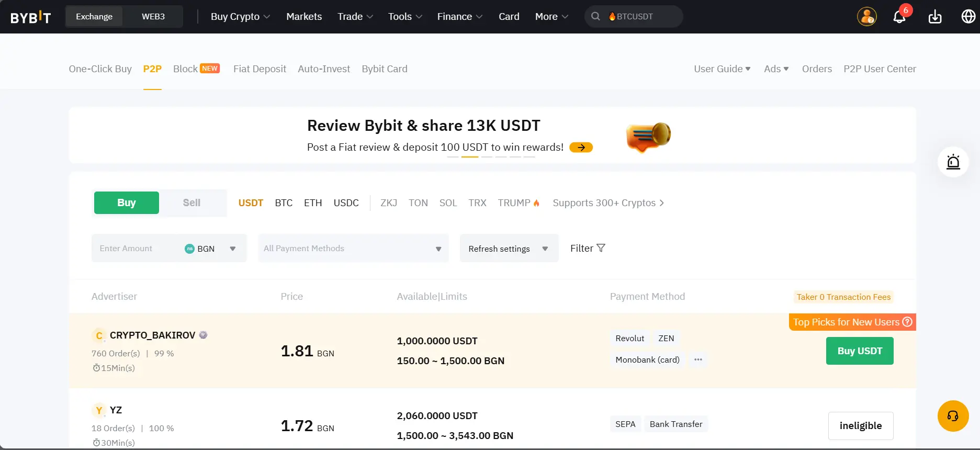Screen dimensions: 980x450
Task: Open Refresh settings dropdown
Action: (x=509, y=249)
